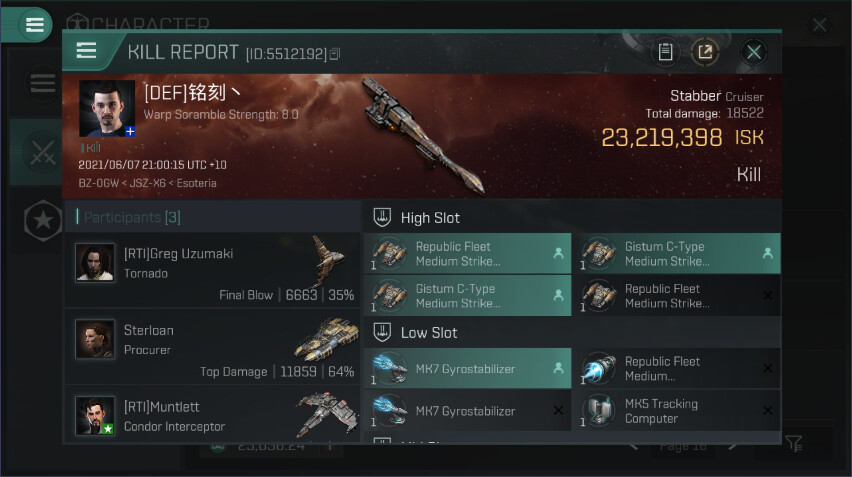The height and width of the screenshot is (477, 852).
Task: Open the clipboard copy report icon
Action: 665,52
